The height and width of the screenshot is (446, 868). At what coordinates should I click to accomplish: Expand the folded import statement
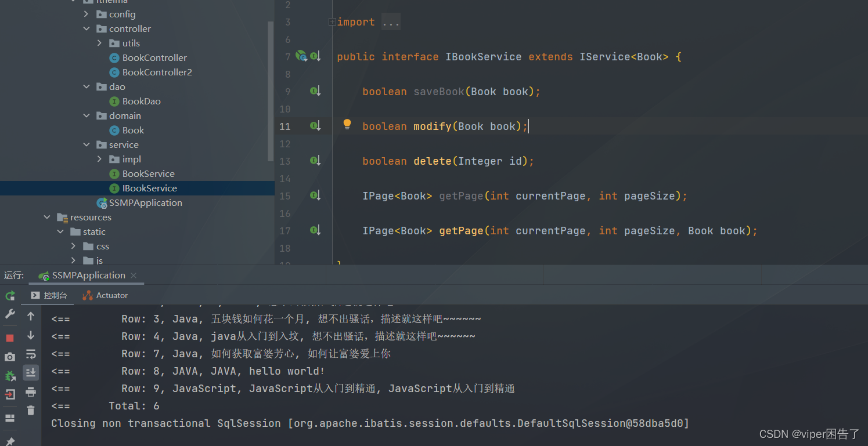(x=332, y=22)
